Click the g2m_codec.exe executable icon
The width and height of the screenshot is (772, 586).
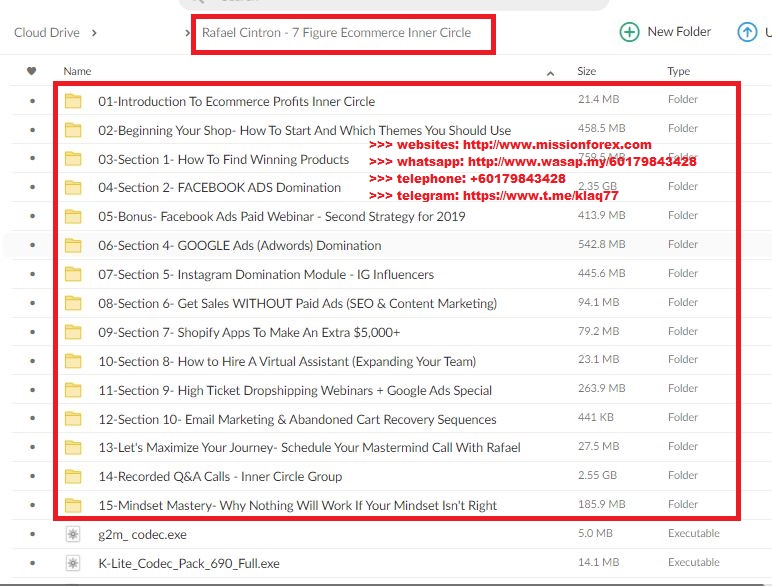pyautogui.click(x=73, y=534)
